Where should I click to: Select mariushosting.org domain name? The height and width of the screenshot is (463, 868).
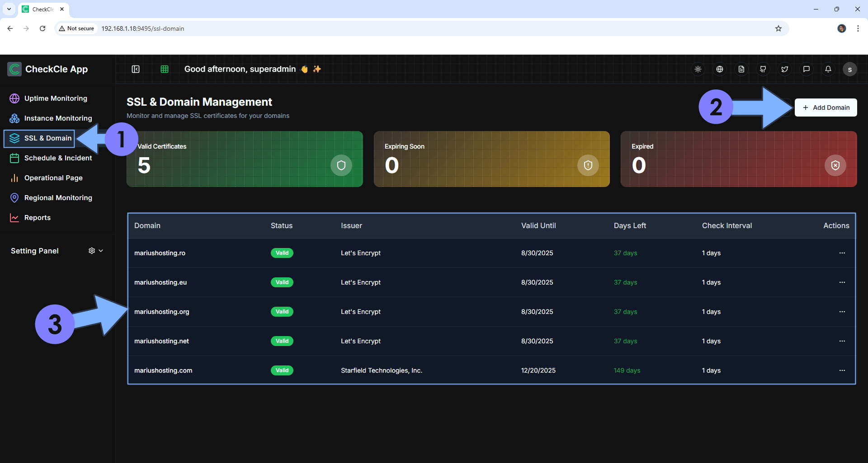click(162, 312)
